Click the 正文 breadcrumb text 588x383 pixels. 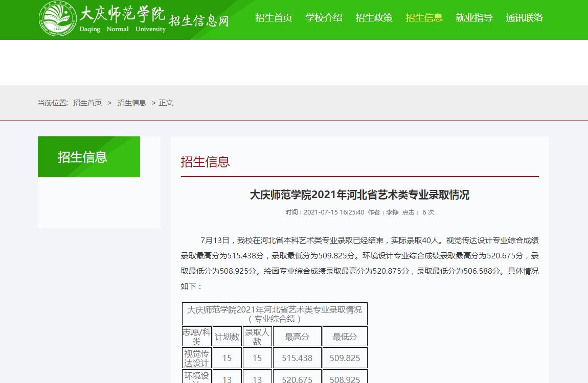[166, 103]
